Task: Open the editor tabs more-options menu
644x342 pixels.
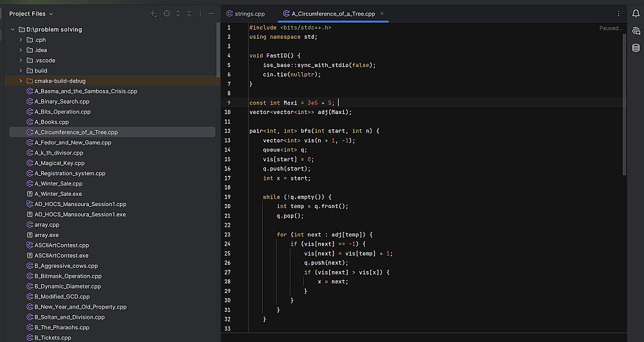Action: [x=619, y=14]
